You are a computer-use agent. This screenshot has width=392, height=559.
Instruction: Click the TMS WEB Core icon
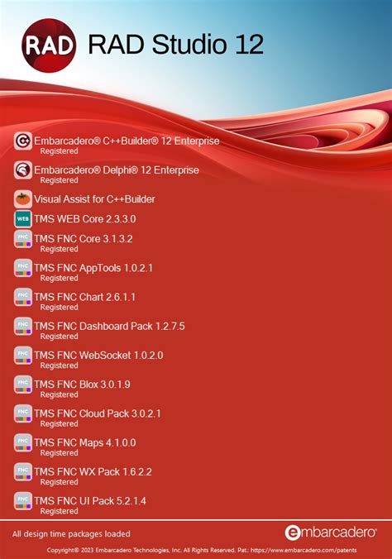(x=23, y=218)
